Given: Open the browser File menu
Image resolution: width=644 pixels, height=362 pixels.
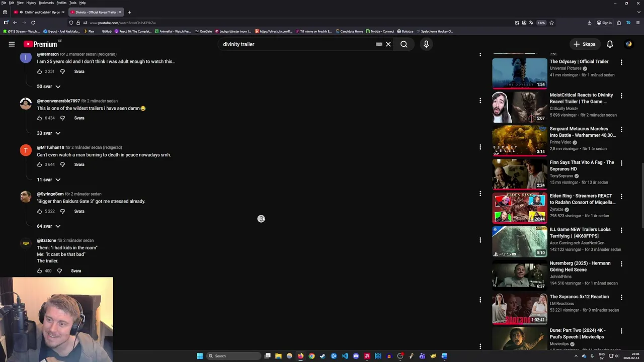Looking at the screenshot, I should pos(4,3).
